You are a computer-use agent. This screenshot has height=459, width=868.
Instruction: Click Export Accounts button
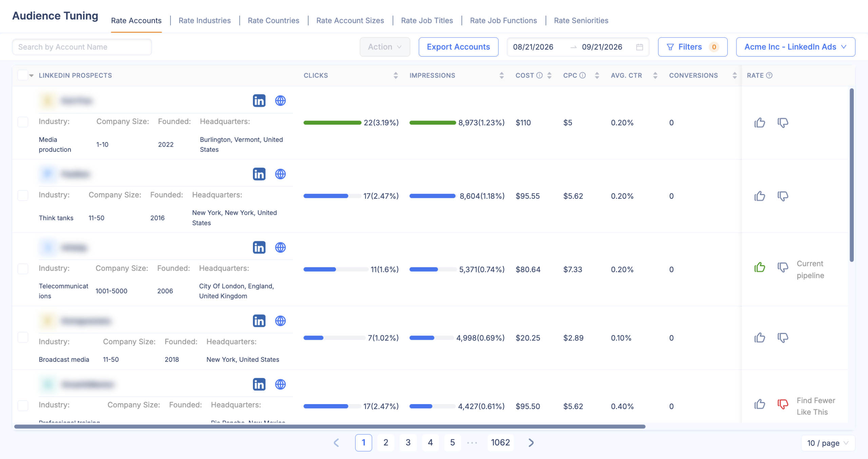[458, 47]
